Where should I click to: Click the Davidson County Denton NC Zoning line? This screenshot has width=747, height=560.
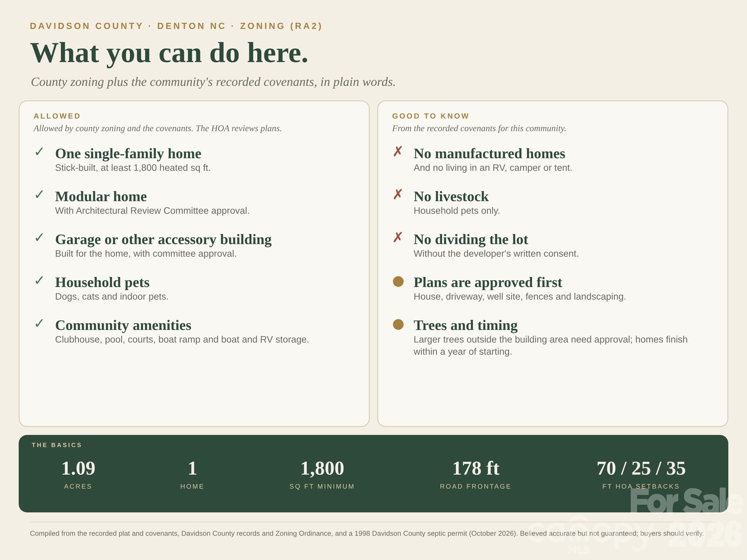(x=176, y=26)
